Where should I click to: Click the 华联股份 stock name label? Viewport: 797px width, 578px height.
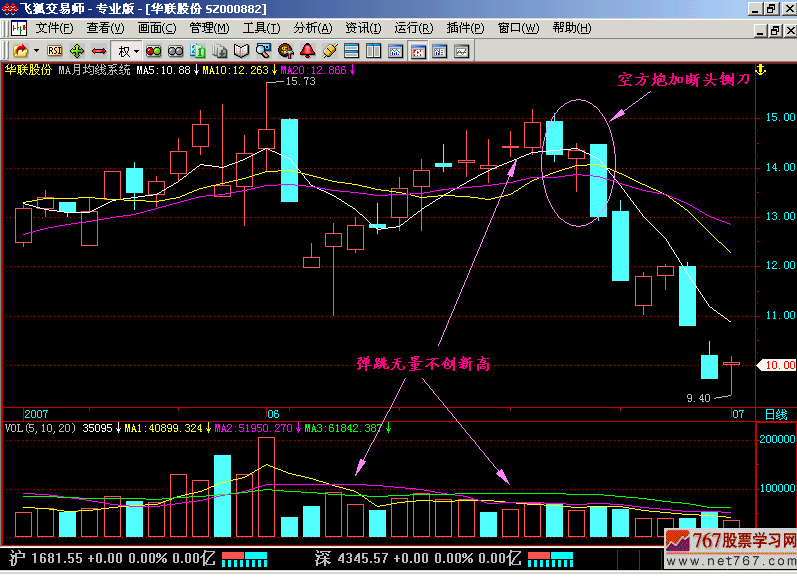(x=27, y=71)
